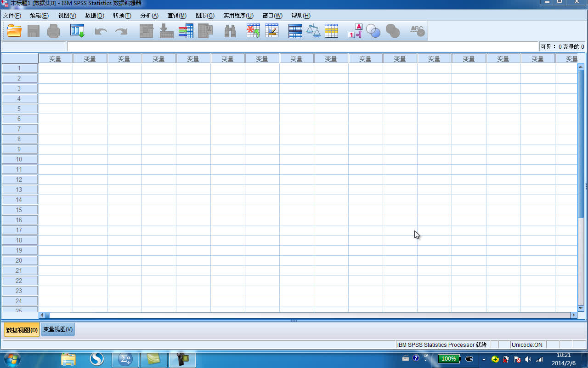Viewport: 588px width, 368px height.
Task: Click the Save floppy disk icon
Action: (x=34, y=31)
